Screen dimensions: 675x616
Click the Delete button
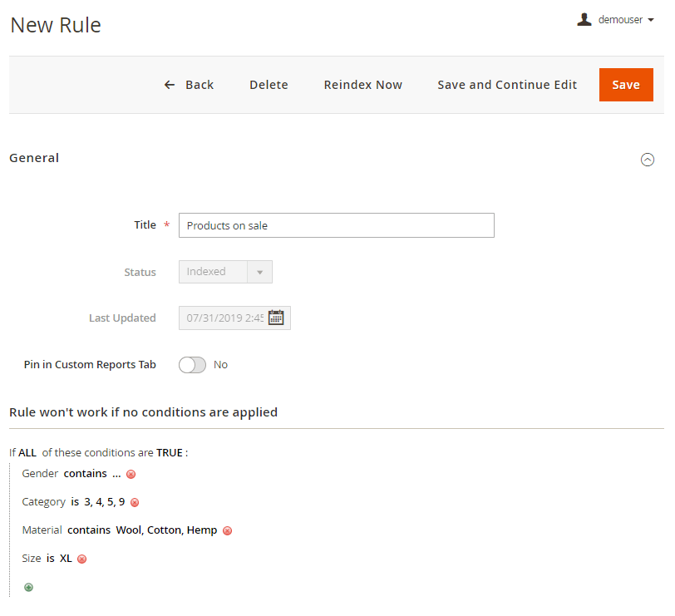pos(269,85)
